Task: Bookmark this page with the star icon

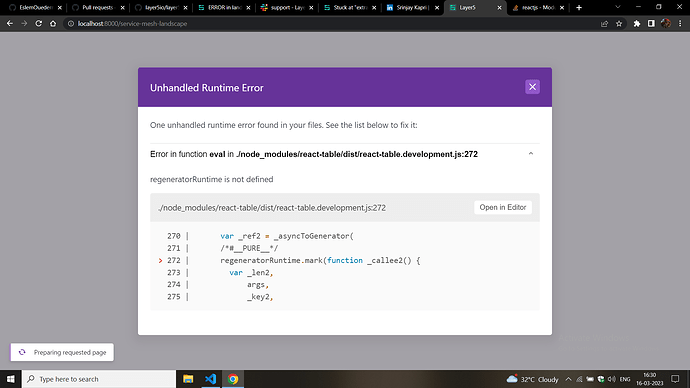Action: [x=619, y=24]
